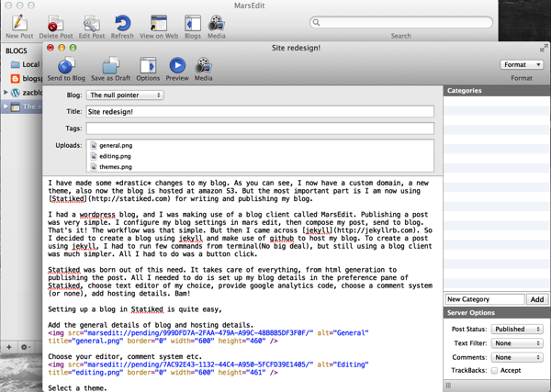Select the blogspot blog icon

point(15,79)
